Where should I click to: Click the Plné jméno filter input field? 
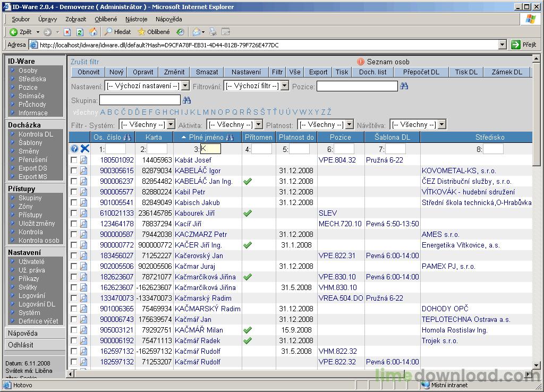click(x=210, y=149)
